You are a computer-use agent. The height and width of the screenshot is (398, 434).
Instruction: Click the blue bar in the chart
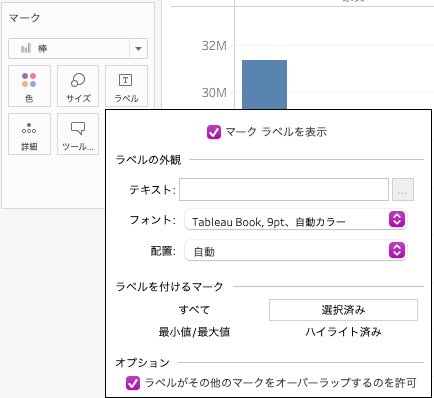(264, 85)
